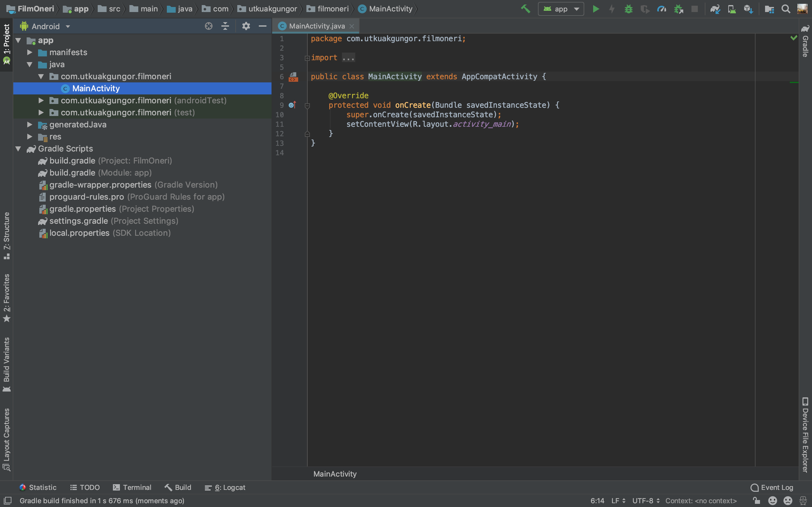The width and height of the screenshot is (812, 507).
Task: Open project tool window settings gear
Action: 246,26
